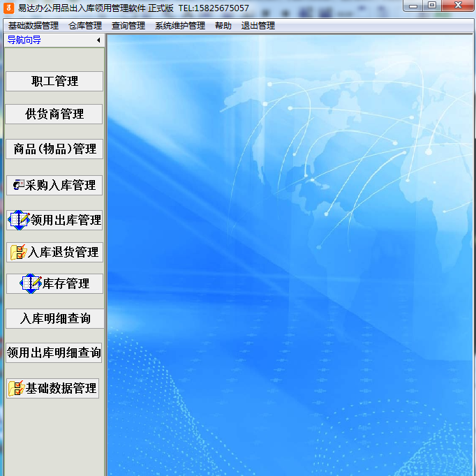Image resolution: width=476 pixels, height=476 pixels.
Task: Open the 系统维护管理 menu
Action: (180, 26)
